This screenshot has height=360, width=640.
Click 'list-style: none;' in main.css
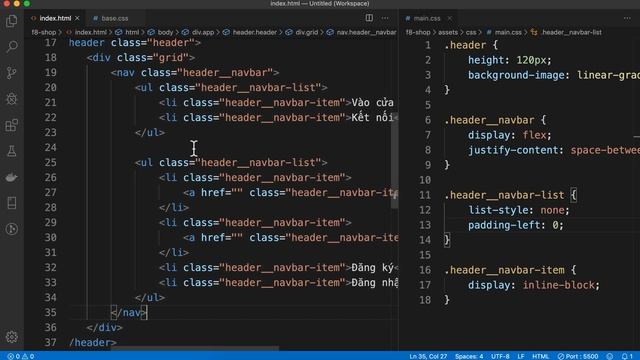[x=518, y=210]
